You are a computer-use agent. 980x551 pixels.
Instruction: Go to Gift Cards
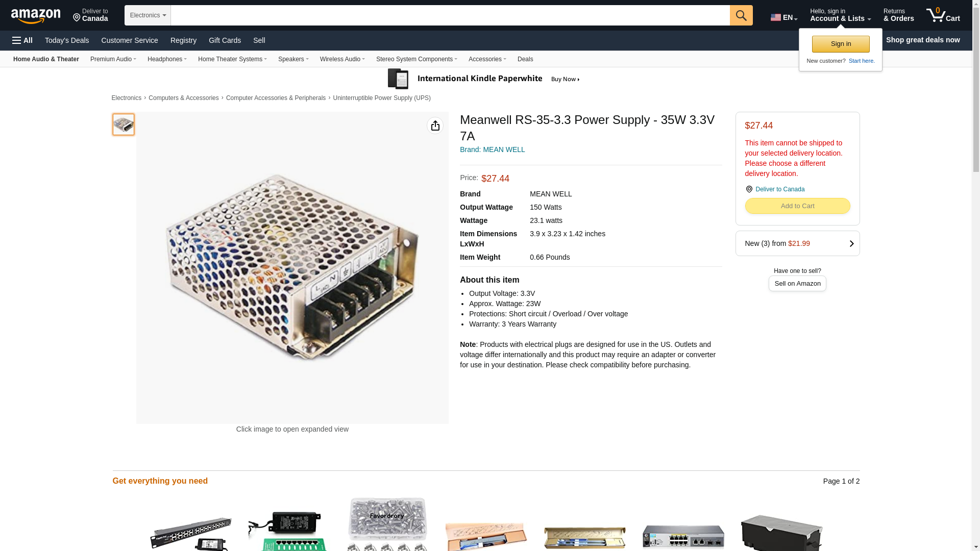pyautogui.click(x=225, y=40)
